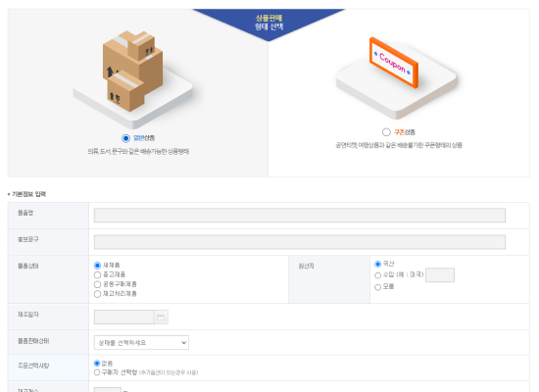This screenshot has height=392, width=539.
Task: Select 수입 as origin
Action: click(x=377, y=275)
